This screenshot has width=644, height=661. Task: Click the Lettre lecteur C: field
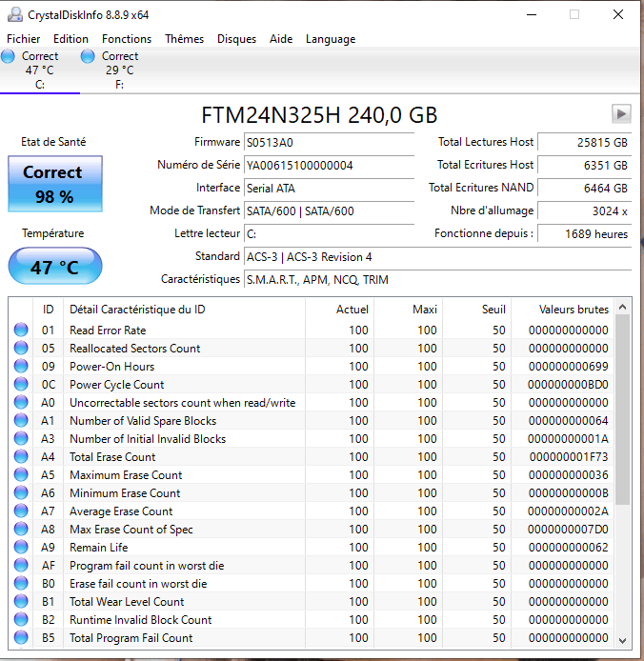329,233
